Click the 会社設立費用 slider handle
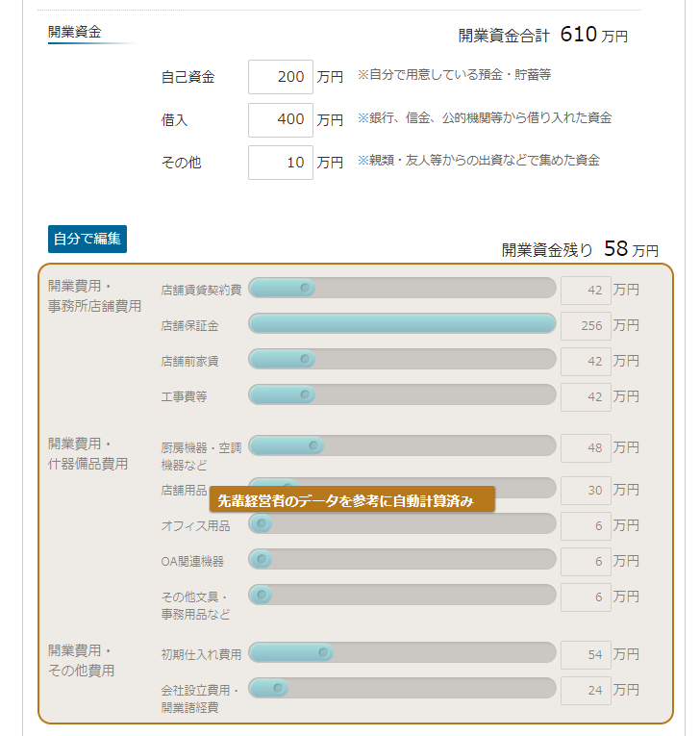The image size is (700, 736). click(278, 688)
